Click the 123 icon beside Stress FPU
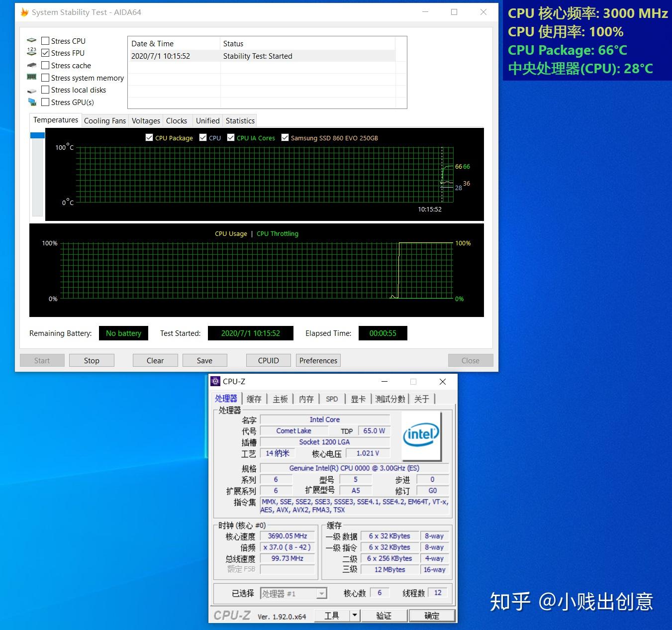The height and width of the screenshot is (630, 672). 32,52
